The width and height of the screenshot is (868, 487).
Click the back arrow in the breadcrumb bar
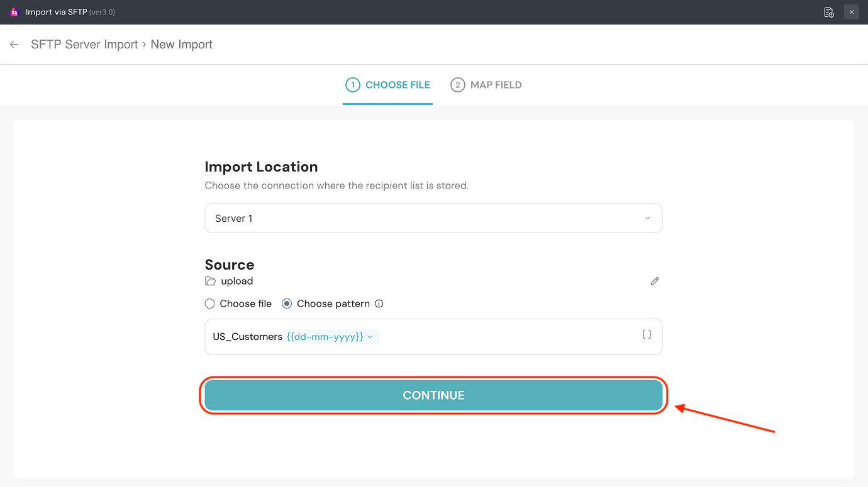coord(14,45)
